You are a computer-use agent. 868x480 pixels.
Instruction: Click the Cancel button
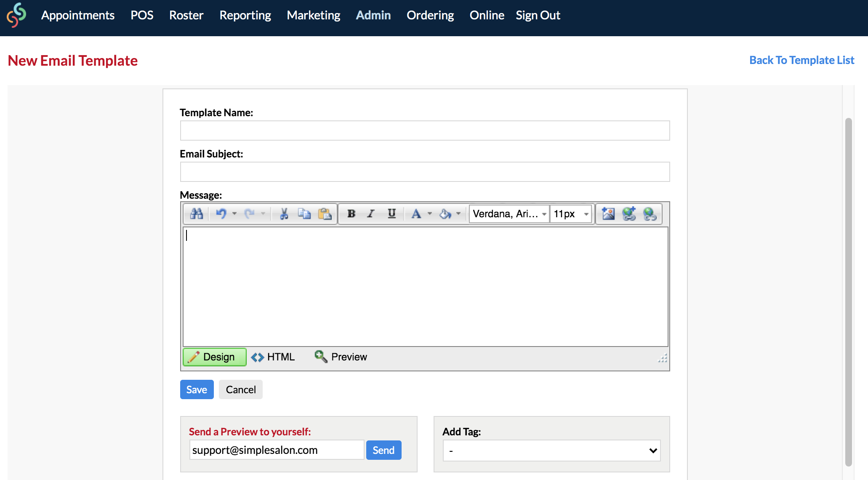241,389
